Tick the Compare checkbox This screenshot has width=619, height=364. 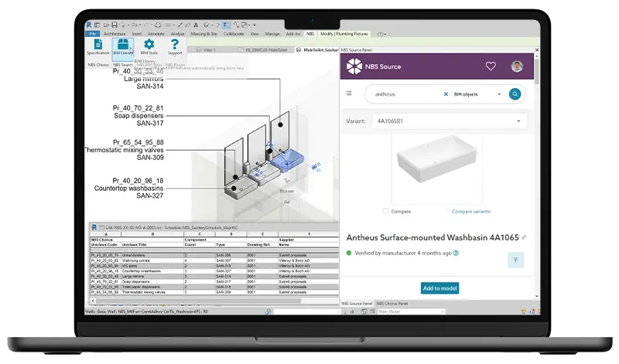coord(385,212)
